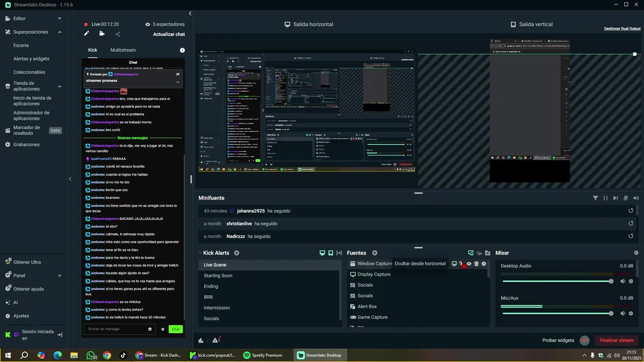Toggle the studio mode icon in Fuentes header
The image size is (644, 362).
(x=479, y=253)
